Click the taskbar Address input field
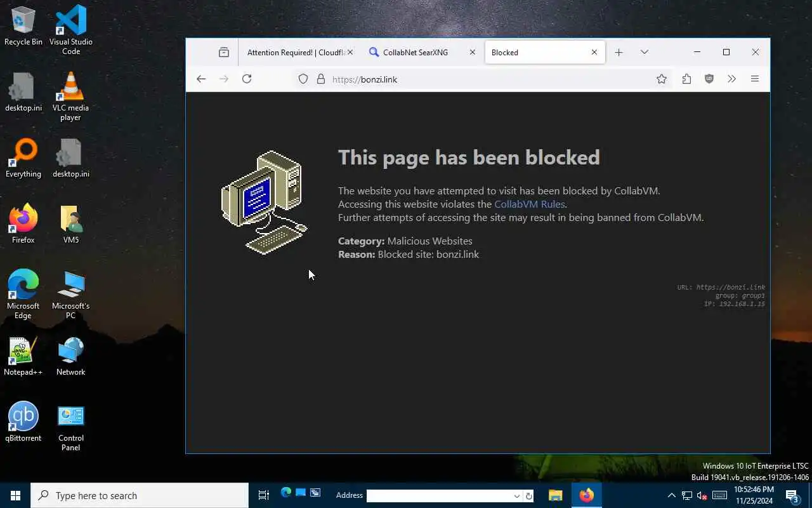Viewport: 812px width, 508px height. [x=440, y=496]
